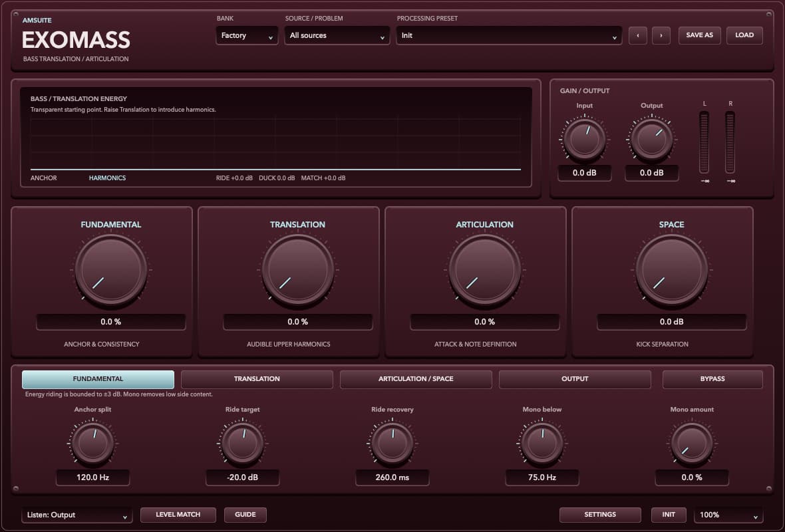Toggle LEVEL MATCH

[178, 515]
